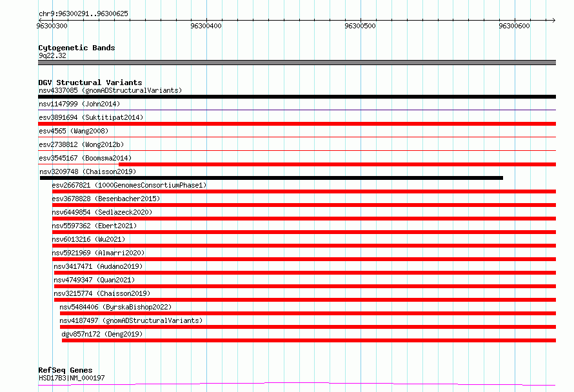
Task: Click the chr9:96300291..96300625 coordinate label
Action: (x=83, y=14)
